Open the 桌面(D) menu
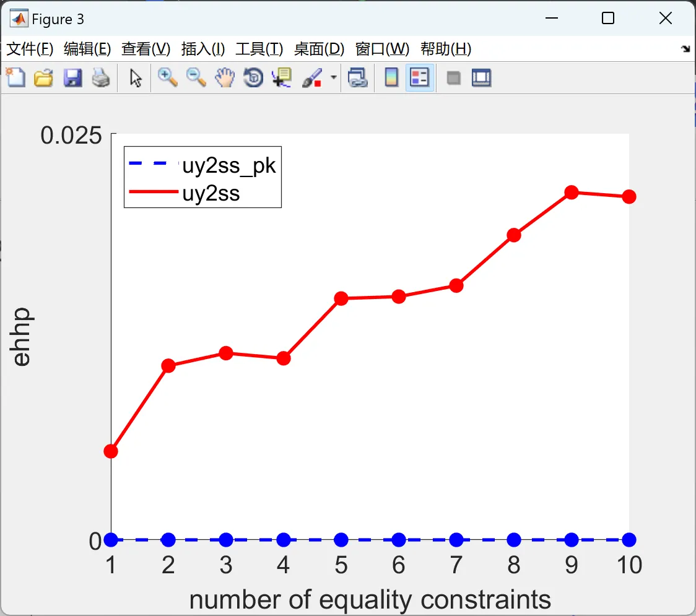The height and width of the screenshot is (616, 696). [319, 49]
